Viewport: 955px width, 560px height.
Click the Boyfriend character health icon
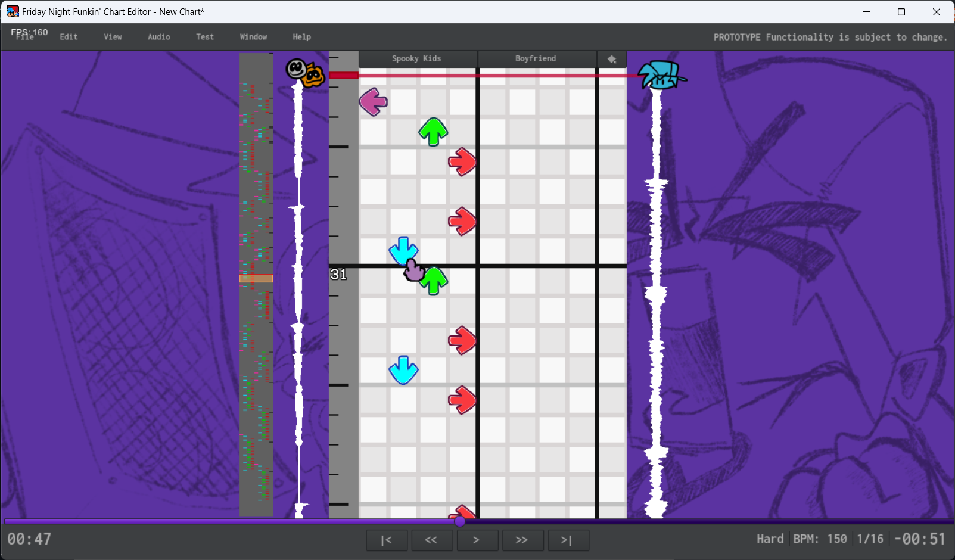(662, 74)
